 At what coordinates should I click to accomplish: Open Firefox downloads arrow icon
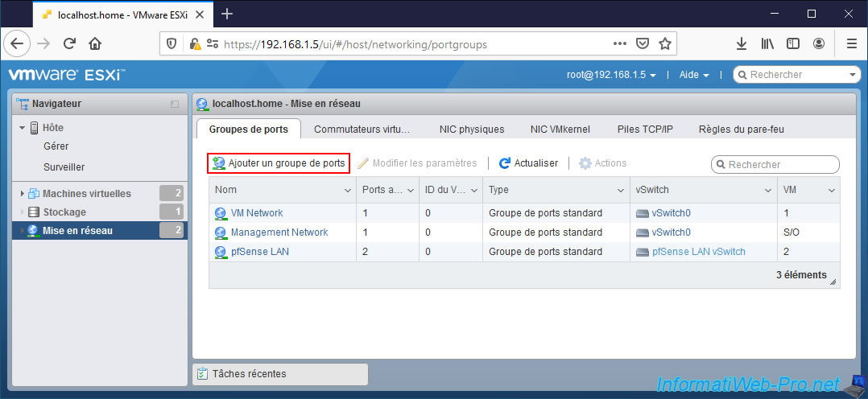click(742, 43)
